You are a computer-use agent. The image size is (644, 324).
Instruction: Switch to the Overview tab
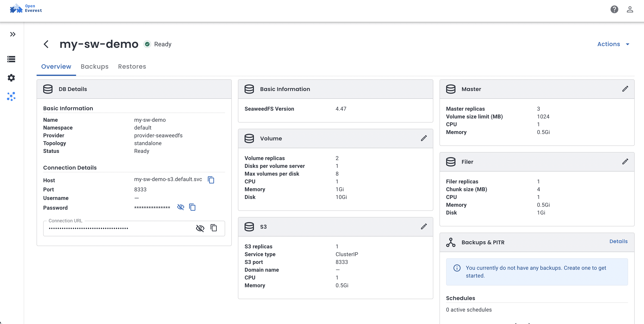pyautogui.click(x=56, y=67)
